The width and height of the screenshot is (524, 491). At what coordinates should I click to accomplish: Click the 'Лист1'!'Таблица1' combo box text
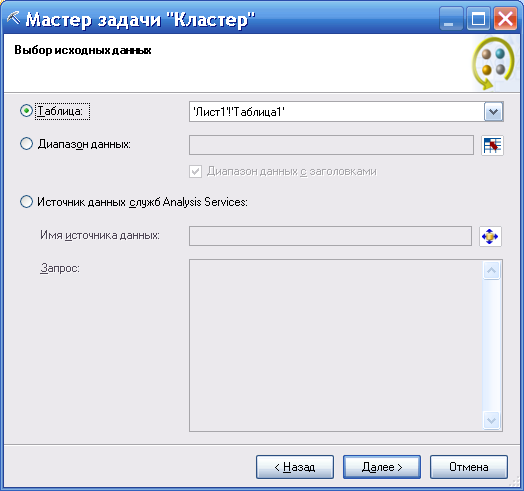(239, 112)
